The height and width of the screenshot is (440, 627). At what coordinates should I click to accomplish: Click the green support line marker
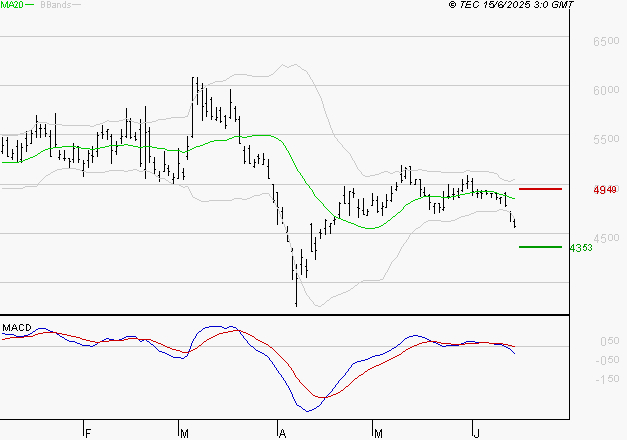click(540, 247)
